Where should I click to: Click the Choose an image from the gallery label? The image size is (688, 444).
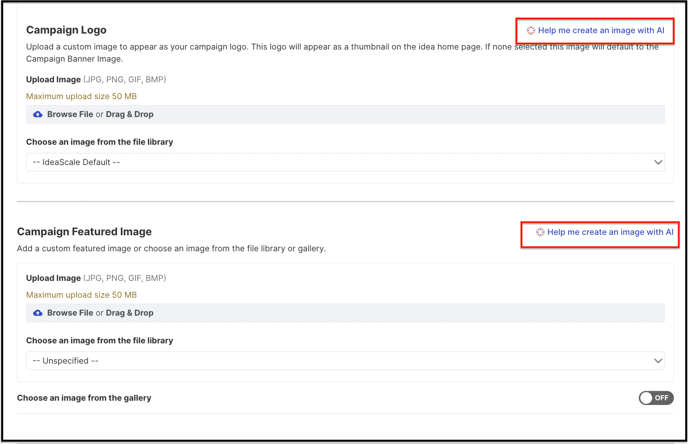(x=84, y=398)
